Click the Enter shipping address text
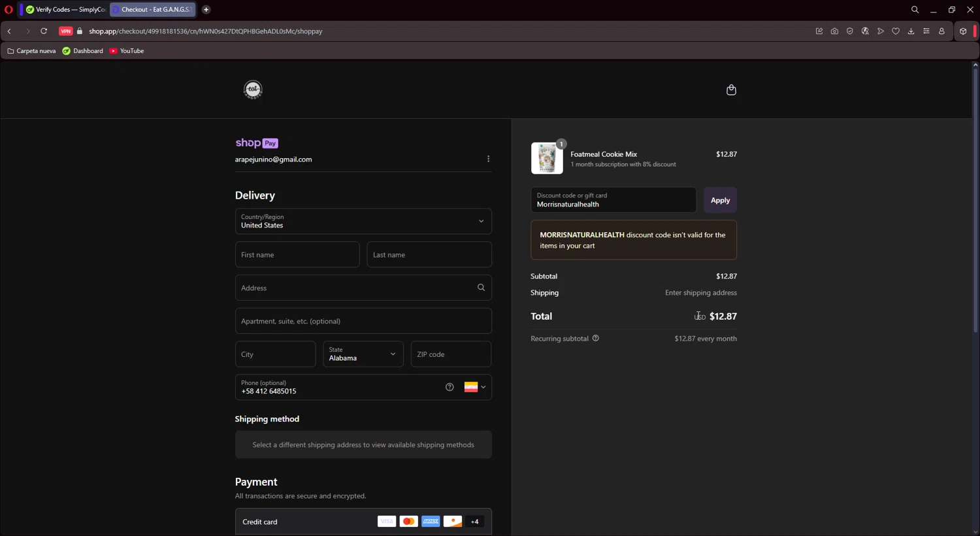Screen dimensions: 980x536 pyautogui.click(x=701, y=293)
